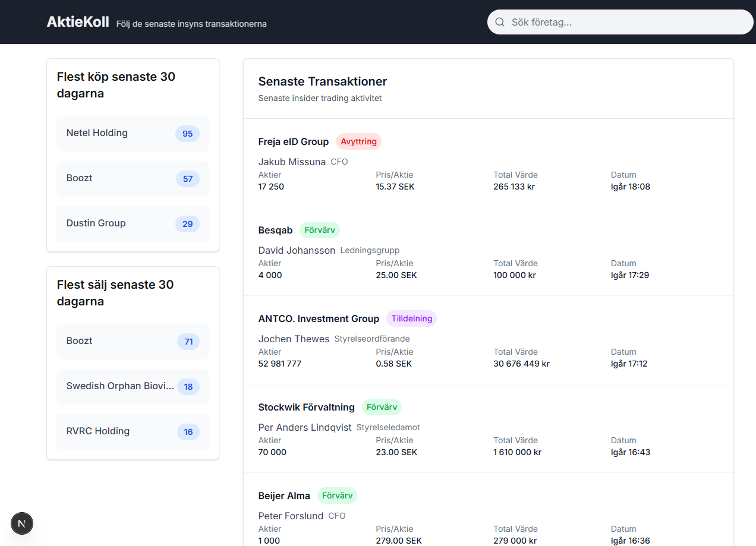
Task: Open Dustin Group from buy list
Action: click(x=96, y=223)
